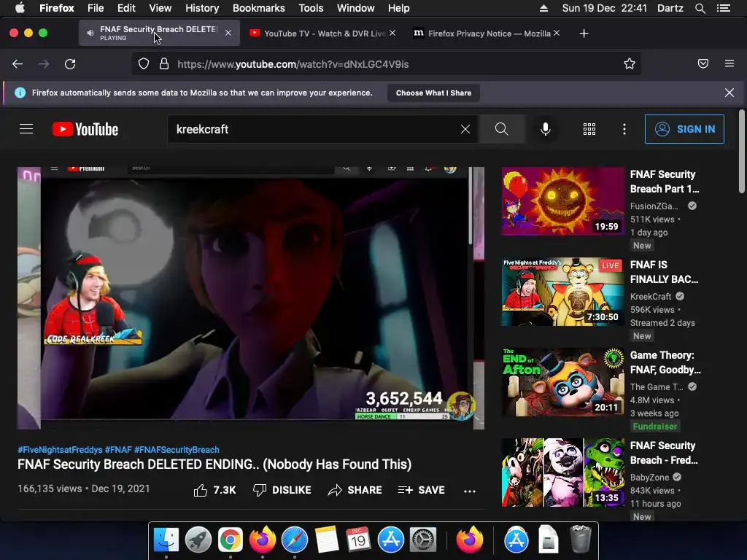Mute the playing tab via speaker icon
The height and width of the screenshot is (560, 747).
(x=90, y=33)
